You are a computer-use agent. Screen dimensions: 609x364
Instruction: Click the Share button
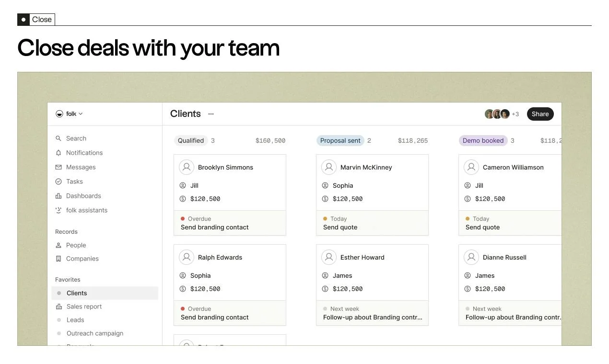point(540,114)
